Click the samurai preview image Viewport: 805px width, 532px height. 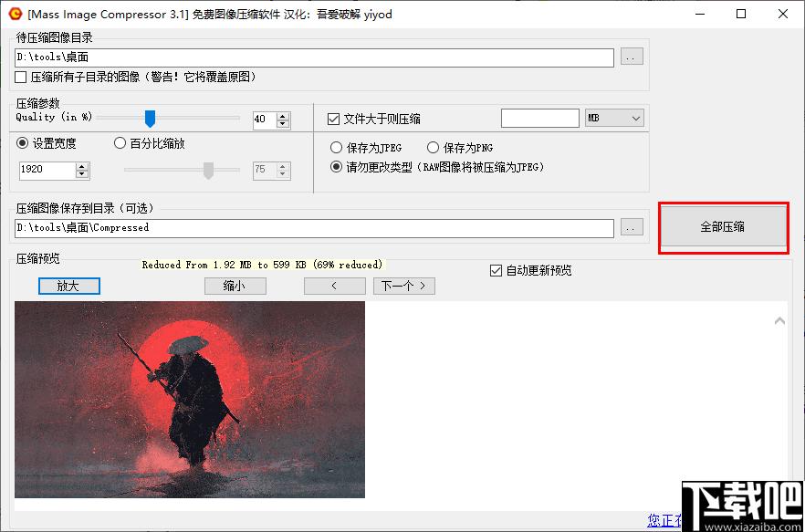coord(190,400)
